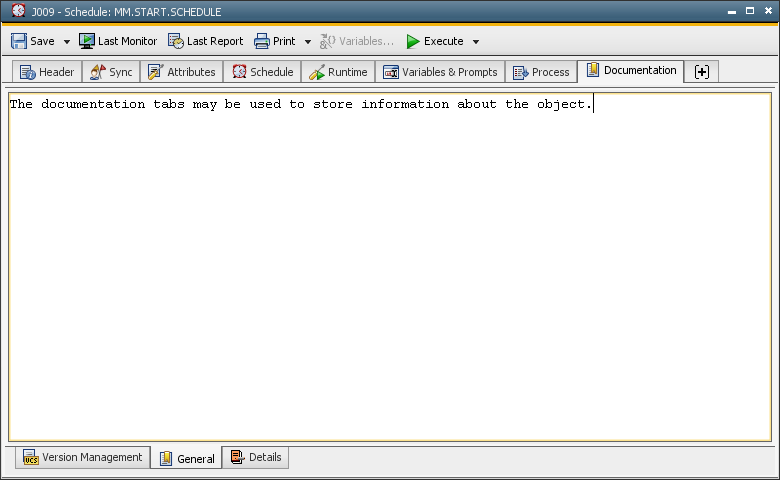Click the add tab plus icon
780x480 pixels.
(x=701, y=72)
